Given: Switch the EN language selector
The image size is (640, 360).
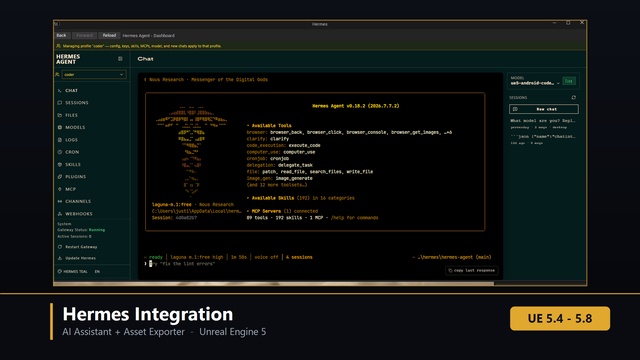Looking at the screenshot, I should [97, 271].
